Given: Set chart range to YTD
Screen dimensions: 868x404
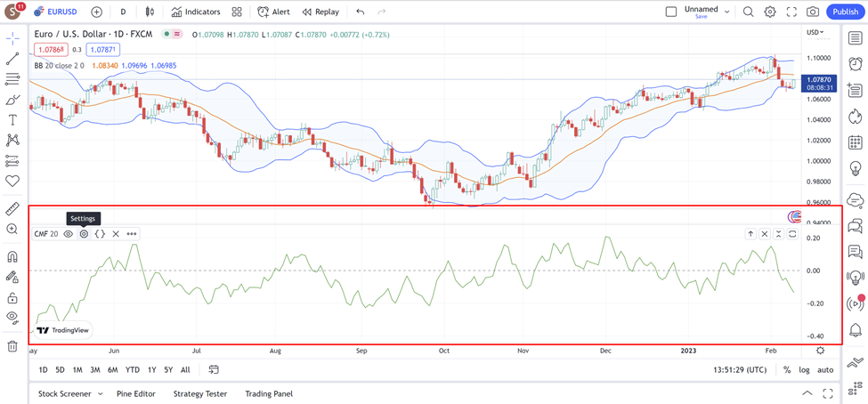Looking at the screenshot, I should [133, 369].
